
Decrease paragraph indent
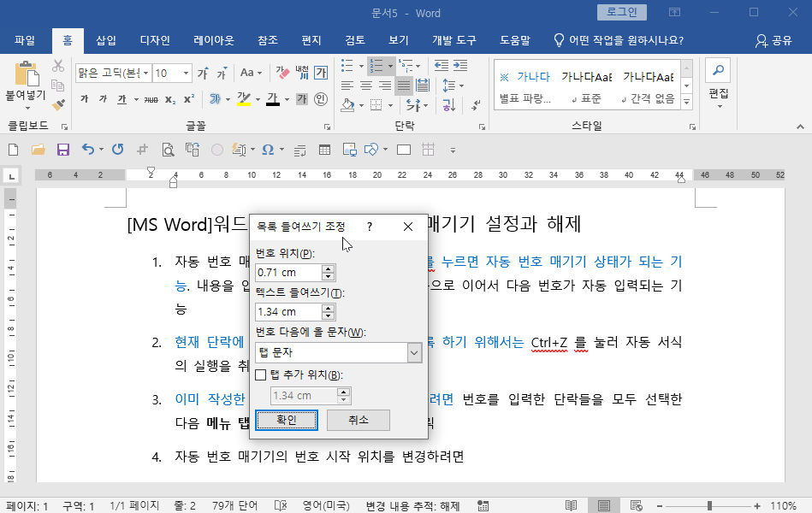coord(442,65)
